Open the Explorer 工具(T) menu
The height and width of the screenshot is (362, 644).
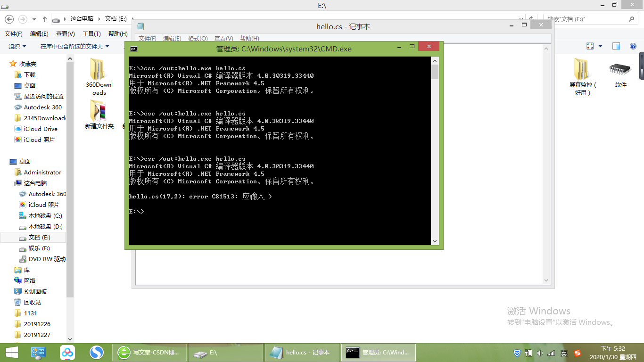(91, 34)
